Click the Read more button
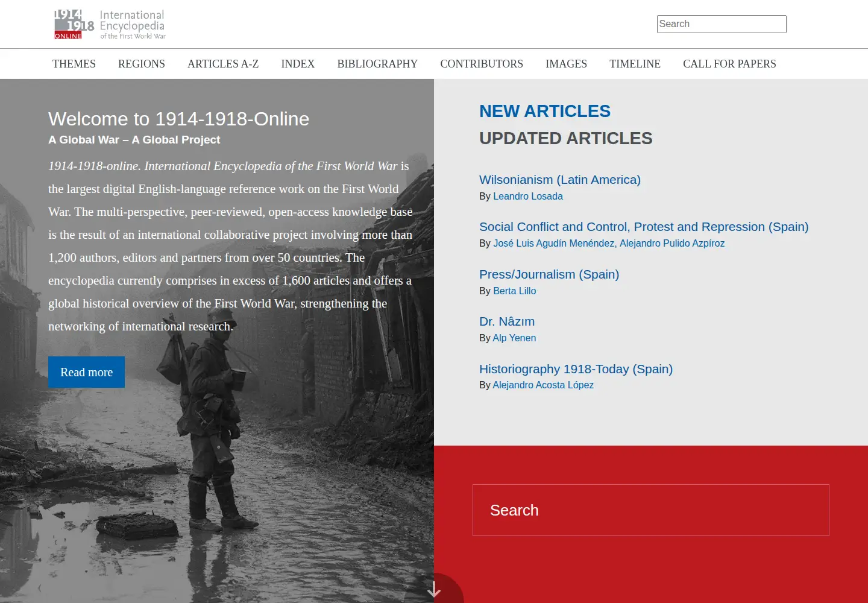 [x=86, y=372]
